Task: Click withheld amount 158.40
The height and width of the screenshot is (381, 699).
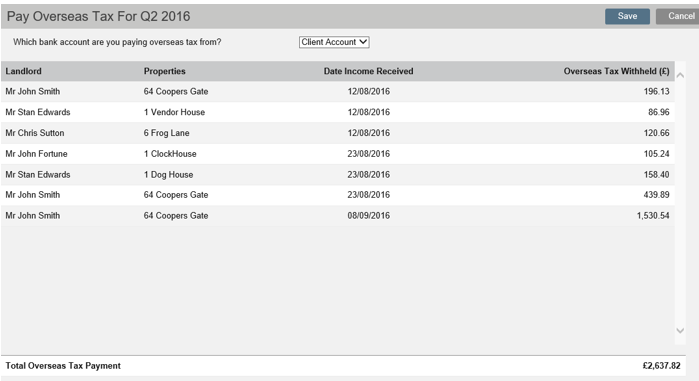Action: click(x=656, y=175)
